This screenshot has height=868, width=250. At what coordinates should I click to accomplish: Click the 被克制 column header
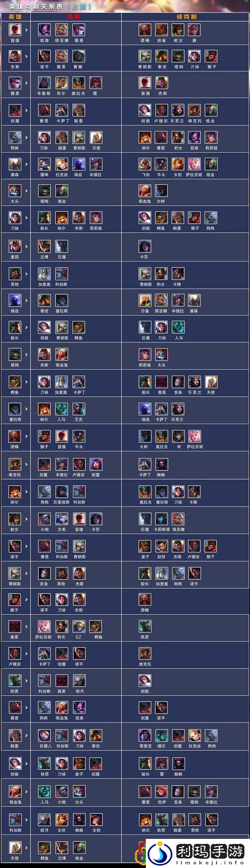click(186, 17)
